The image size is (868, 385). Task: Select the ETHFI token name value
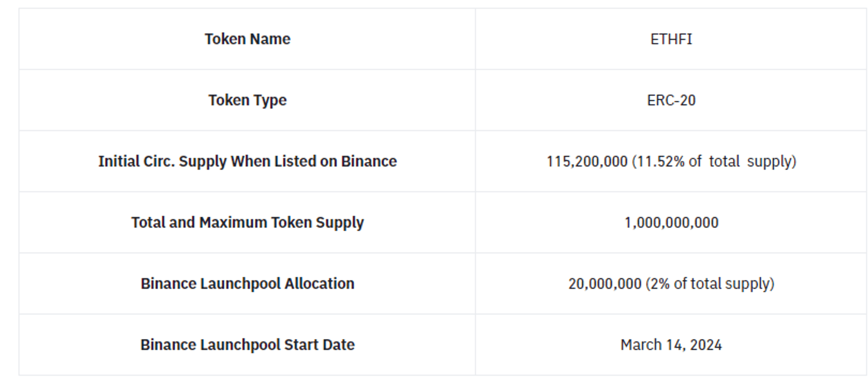671,39
